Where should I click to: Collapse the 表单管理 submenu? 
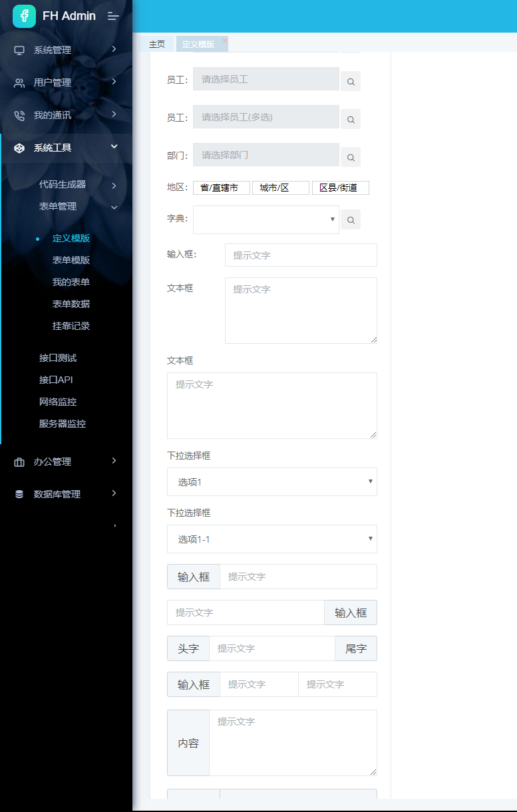(x=114, y=207)
